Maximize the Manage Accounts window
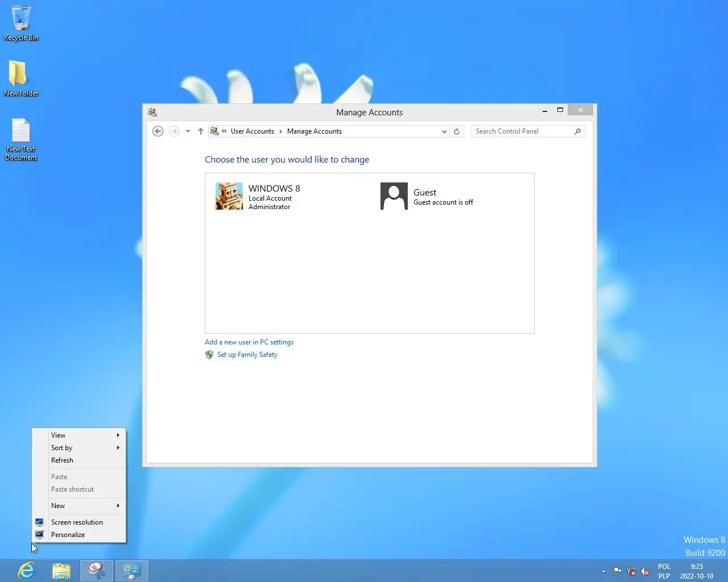 point(560,110)
